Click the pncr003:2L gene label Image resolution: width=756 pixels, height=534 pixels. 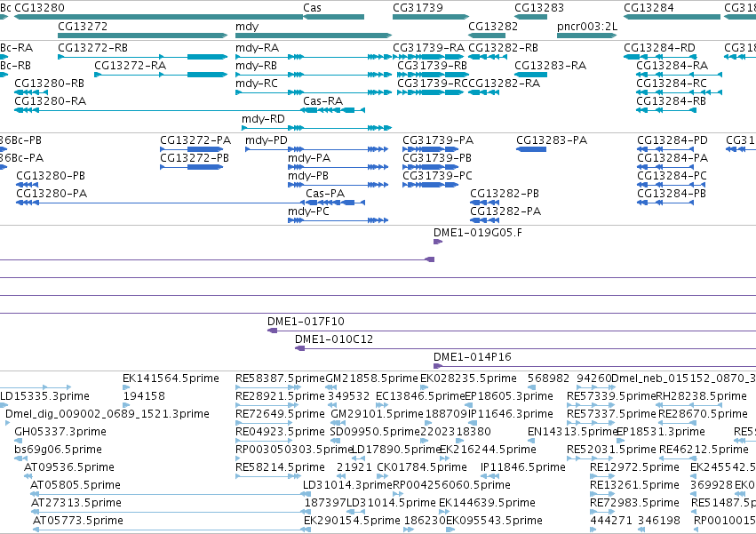click(x=587, y=26)
